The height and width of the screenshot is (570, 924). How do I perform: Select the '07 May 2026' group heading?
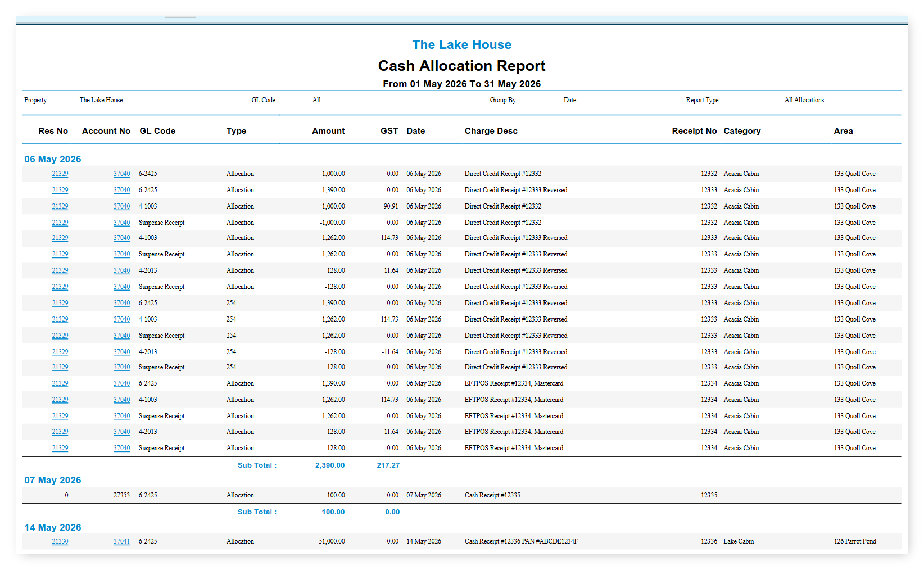tap(53, 480)
